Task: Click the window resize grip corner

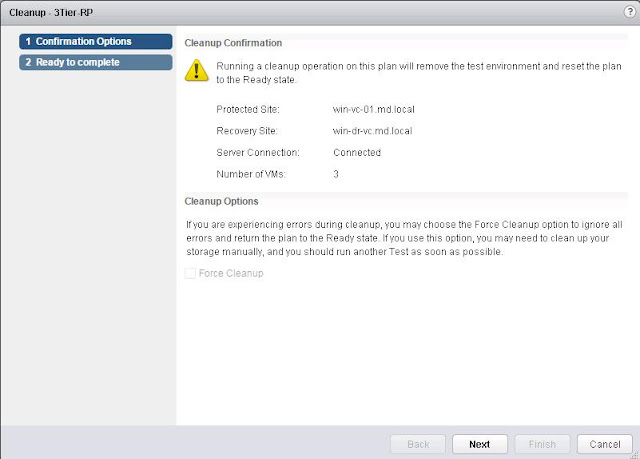Action: tap(635, 455)
